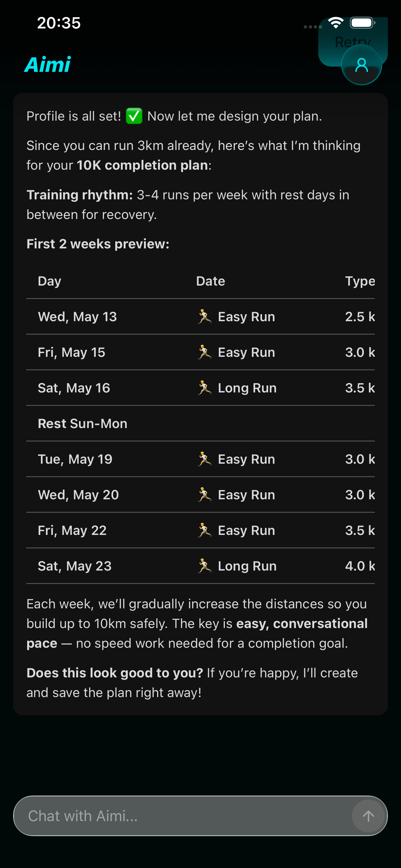Screen dimensions: 401x868
Task: Tap the runner icon on Sat, May 16
Action: click(204, 388)
